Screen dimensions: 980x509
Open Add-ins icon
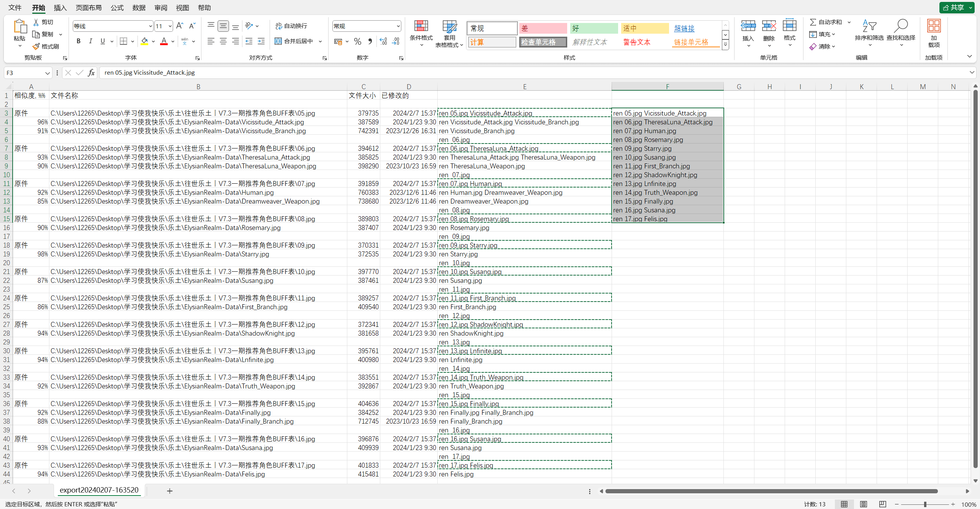[934, 26]
